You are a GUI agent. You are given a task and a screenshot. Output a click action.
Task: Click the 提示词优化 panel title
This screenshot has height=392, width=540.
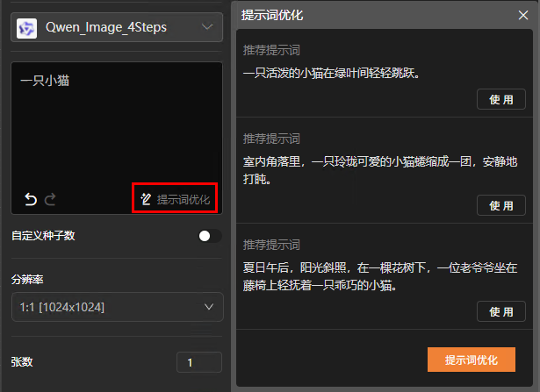[x=273, y=15]
